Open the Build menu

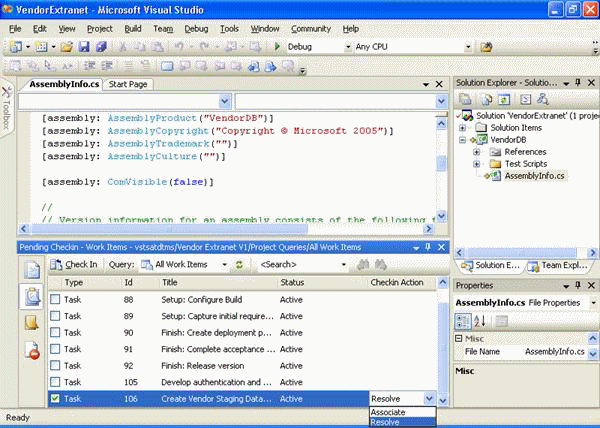click(133, 29)
